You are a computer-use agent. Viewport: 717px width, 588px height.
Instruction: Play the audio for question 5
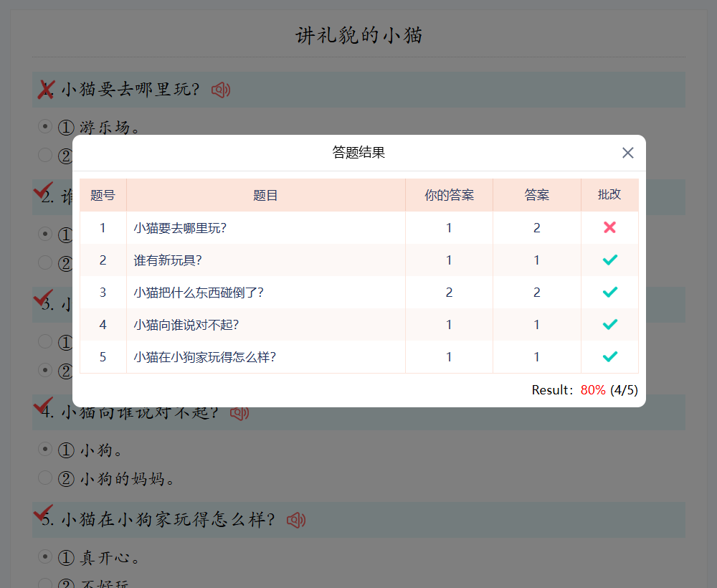pos(296,520)
